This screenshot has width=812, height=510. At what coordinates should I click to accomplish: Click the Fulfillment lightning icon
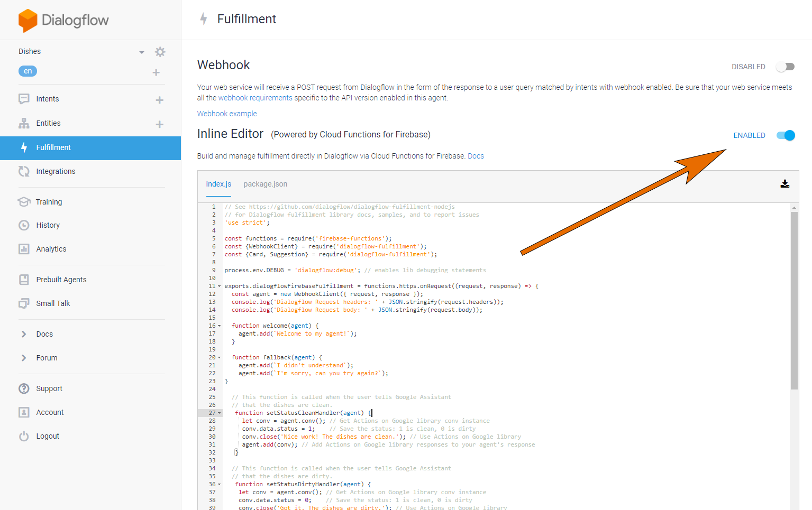[23, 147]
